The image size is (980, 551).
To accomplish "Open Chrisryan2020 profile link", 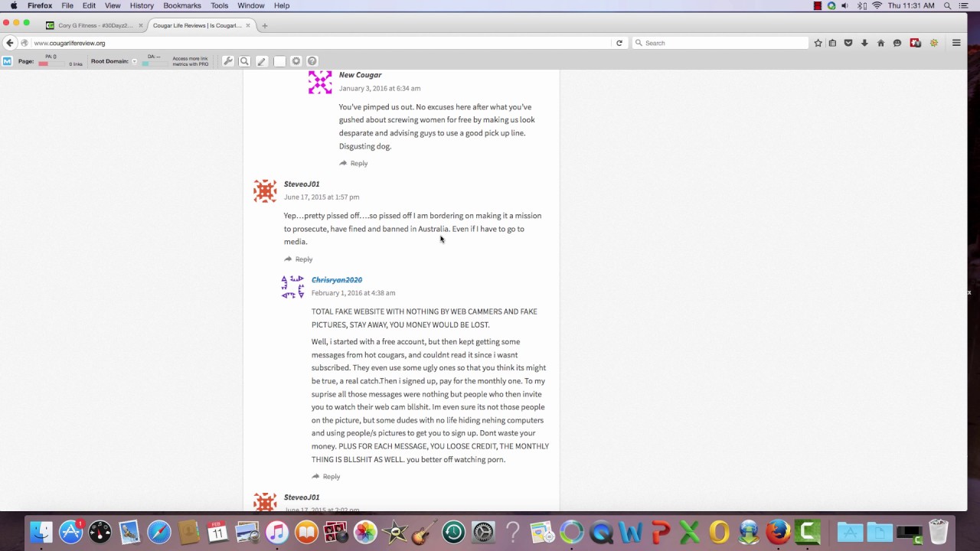I will click(337, 280).
